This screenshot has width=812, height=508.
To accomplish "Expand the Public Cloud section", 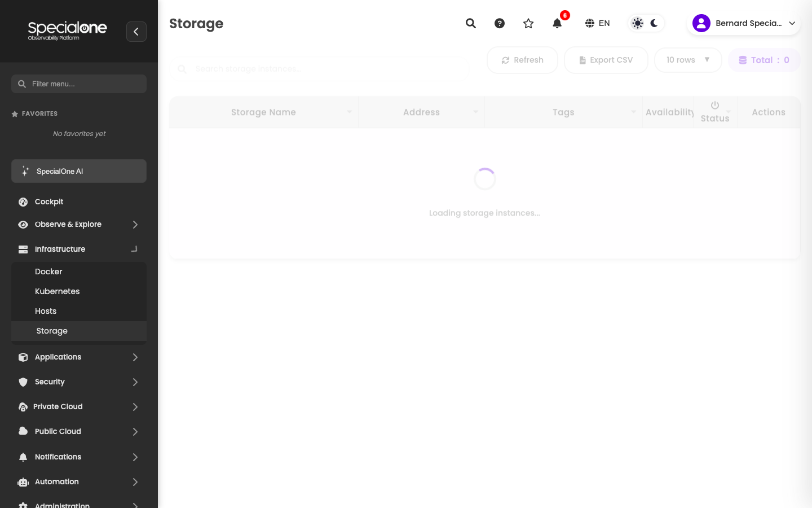I will pos(79,431).
